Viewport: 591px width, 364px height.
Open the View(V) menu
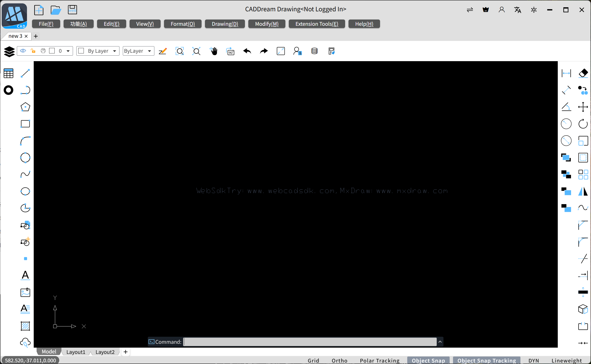[x=145, y=24]
